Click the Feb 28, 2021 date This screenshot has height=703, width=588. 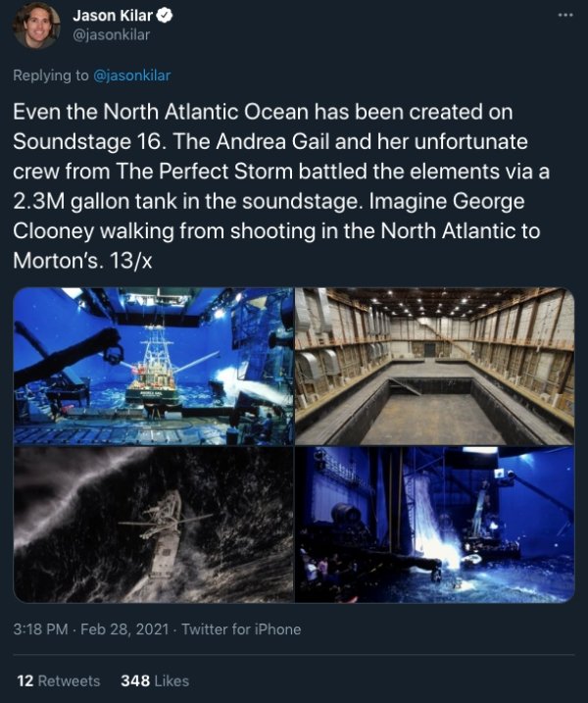(x=124, y=629)
